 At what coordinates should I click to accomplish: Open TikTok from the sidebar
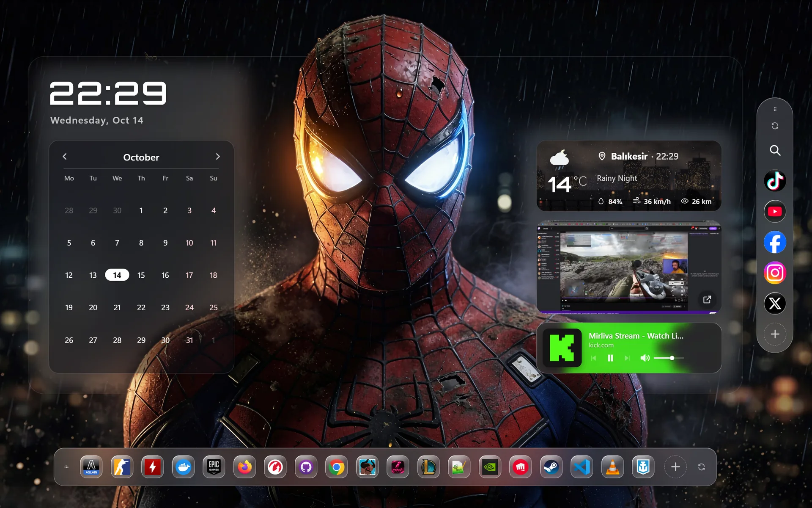(x=775, y=181)
